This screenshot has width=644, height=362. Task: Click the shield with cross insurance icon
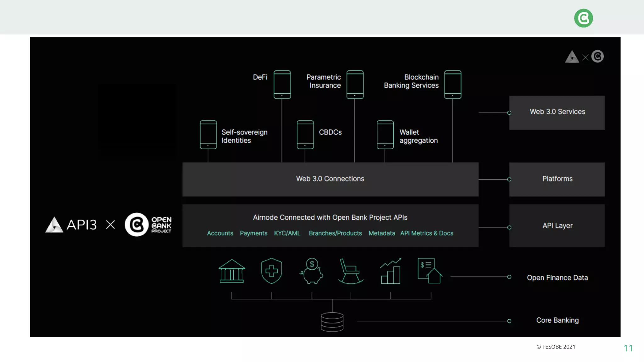tap(271, 271)
